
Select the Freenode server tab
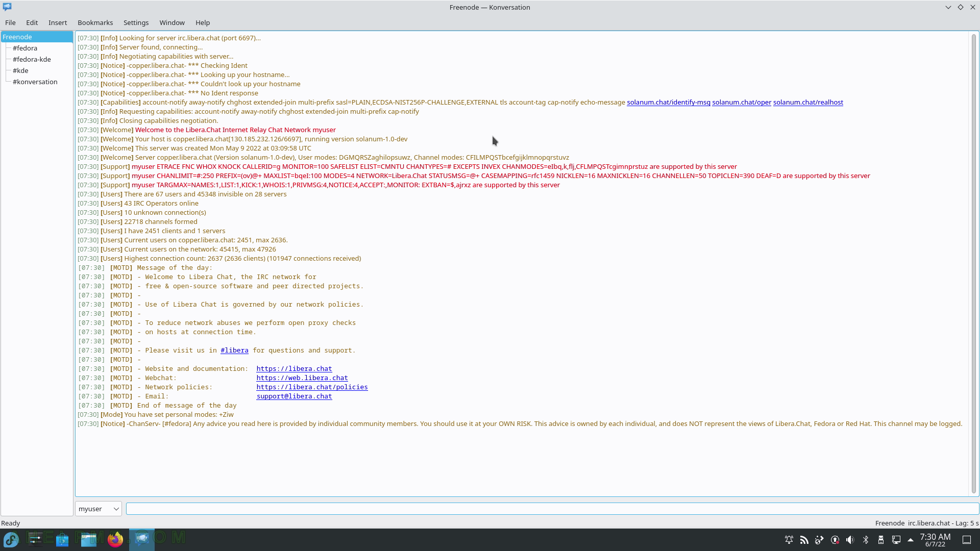(37, 37)
